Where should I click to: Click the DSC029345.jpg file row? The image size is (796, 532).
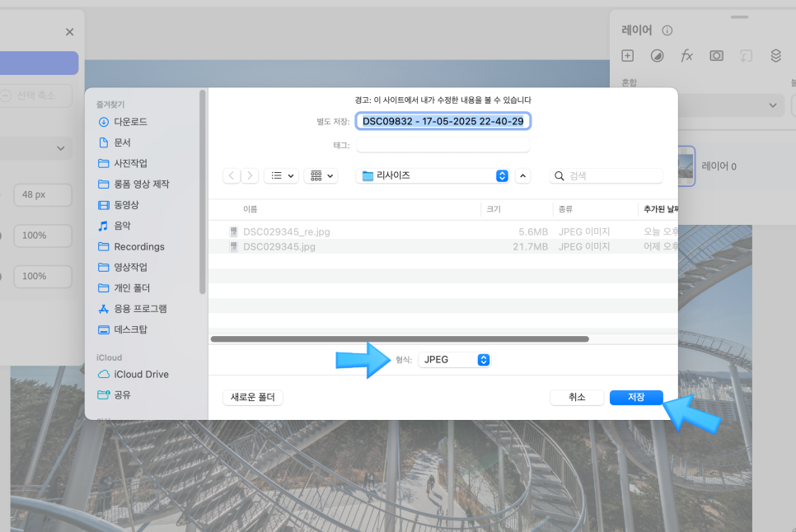(443, 246)
